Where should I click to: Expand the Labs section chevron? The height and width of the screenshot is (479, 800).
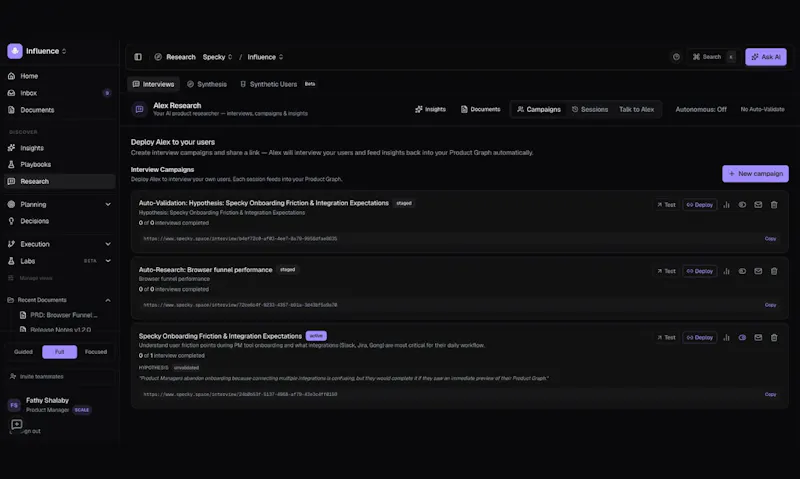(108, 261)
